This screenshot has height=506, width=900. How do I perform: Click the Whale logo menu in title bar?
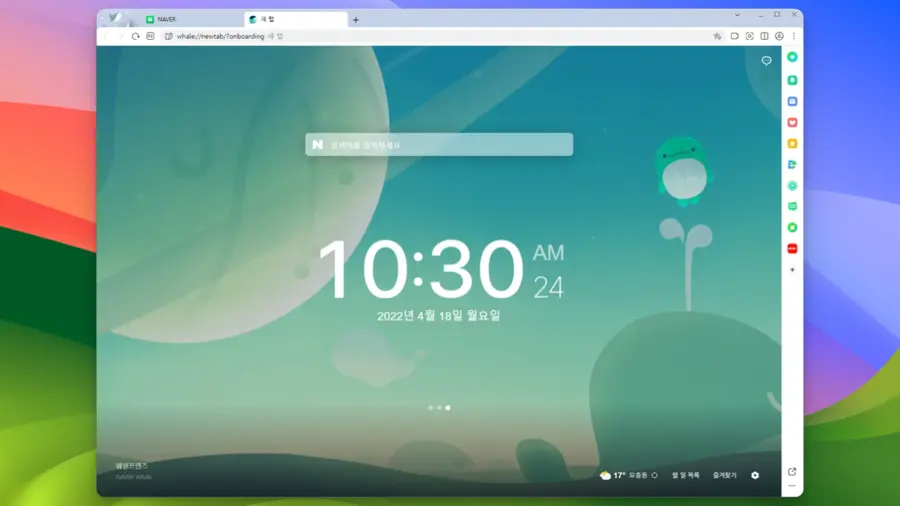pos(114,18)
